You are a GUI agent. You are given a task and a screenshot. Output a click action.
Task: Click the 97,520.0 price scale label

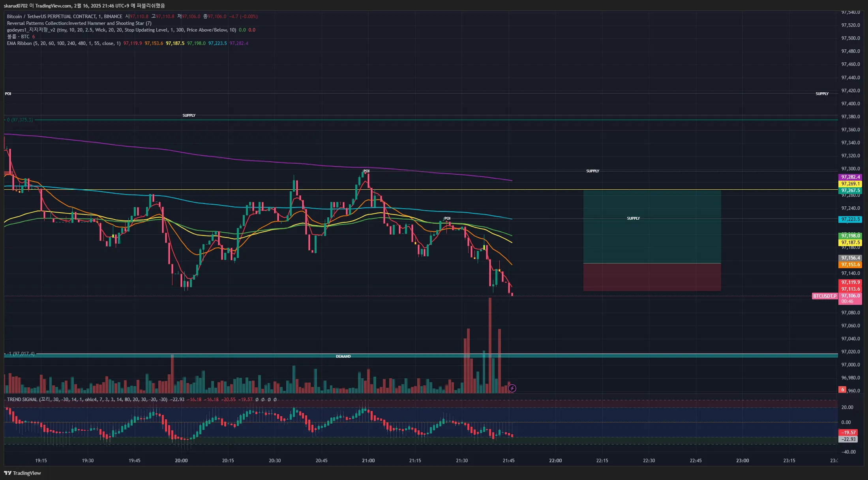[851, 25]
